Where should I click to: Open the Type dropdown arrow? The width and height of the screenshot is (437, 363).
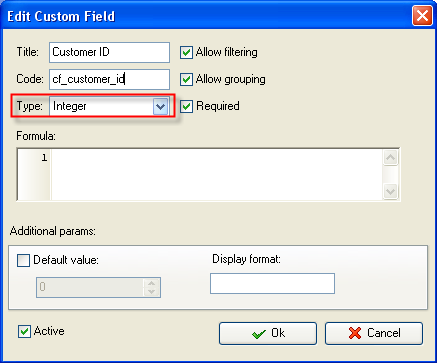coord(160,106)
